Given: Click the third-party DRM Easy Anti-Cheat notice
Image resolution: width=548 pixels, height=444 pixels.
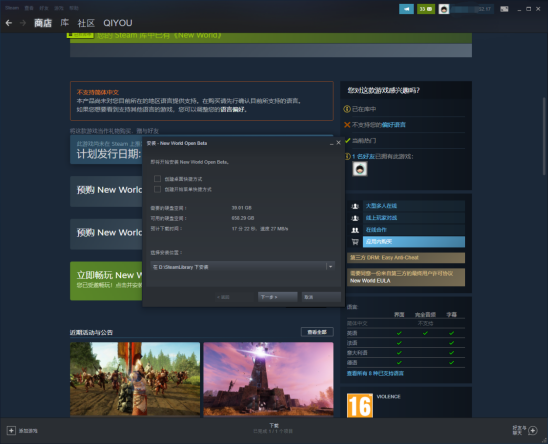Looking at the screenshot, I should 406,258.
